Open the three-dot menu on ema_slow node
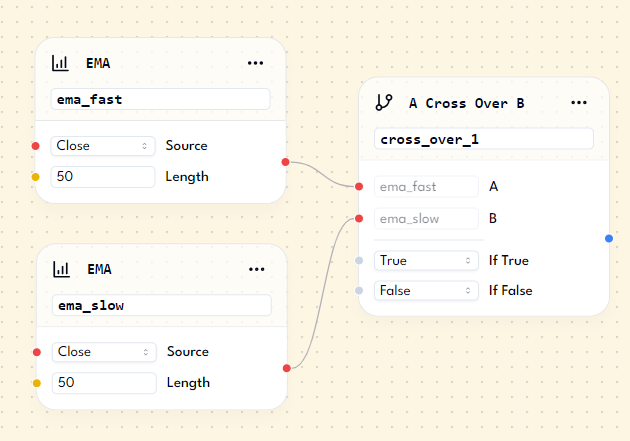This screenshot has height=441, width=630. [x=257, y=269]
